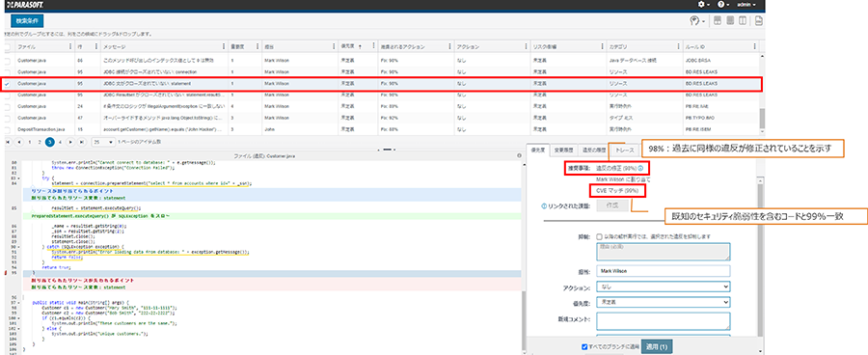This screenshot has height=355, width=868.
Task: Check the Customer.java line 47 row
Action: [7, 118]
